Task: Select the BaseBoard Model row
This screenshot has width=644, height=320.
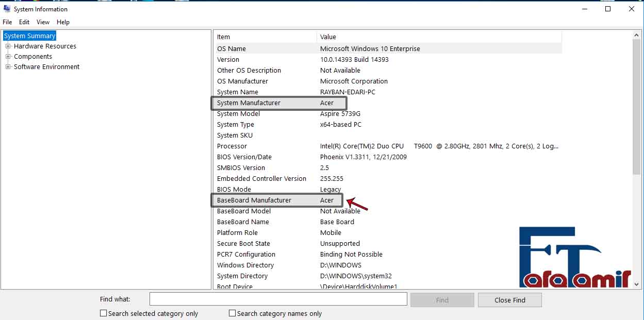Action: 388,211
